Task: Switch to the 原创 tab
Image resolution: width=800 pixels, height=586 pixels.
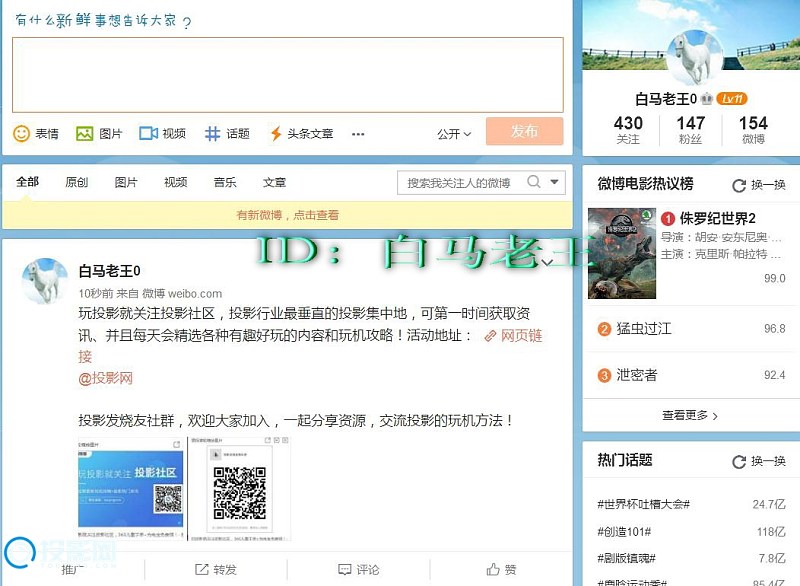Action: (77, 182)
